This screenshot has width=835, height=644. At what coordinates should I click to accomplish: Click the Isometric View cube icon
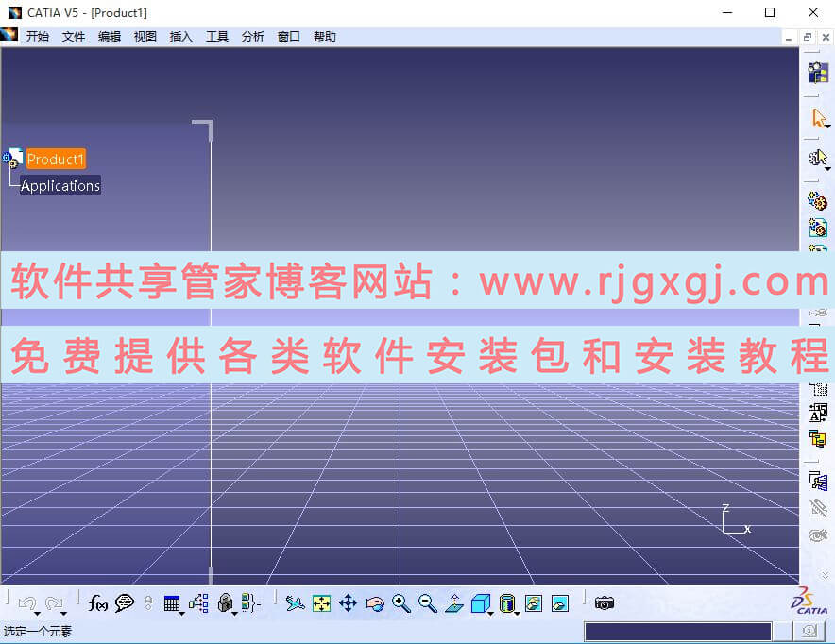[480, 603]
